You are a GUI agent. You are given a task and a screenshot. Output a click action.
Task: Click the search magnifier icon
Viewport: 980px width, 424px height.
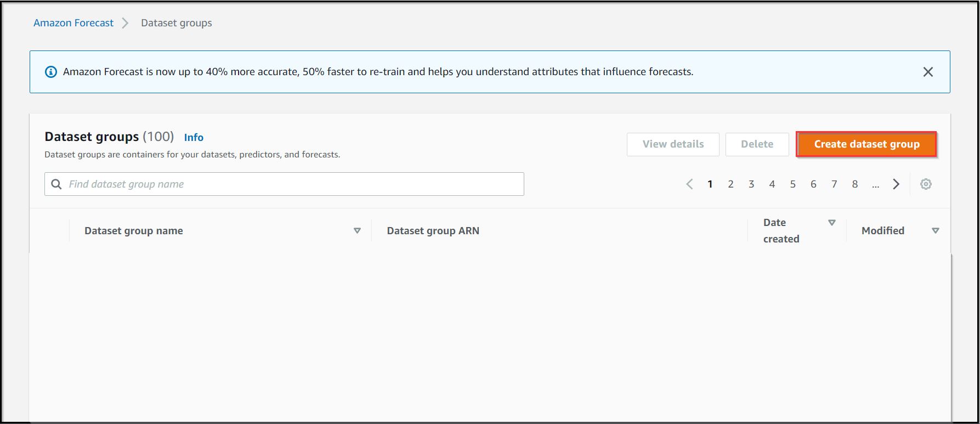[x=56, y=184]
